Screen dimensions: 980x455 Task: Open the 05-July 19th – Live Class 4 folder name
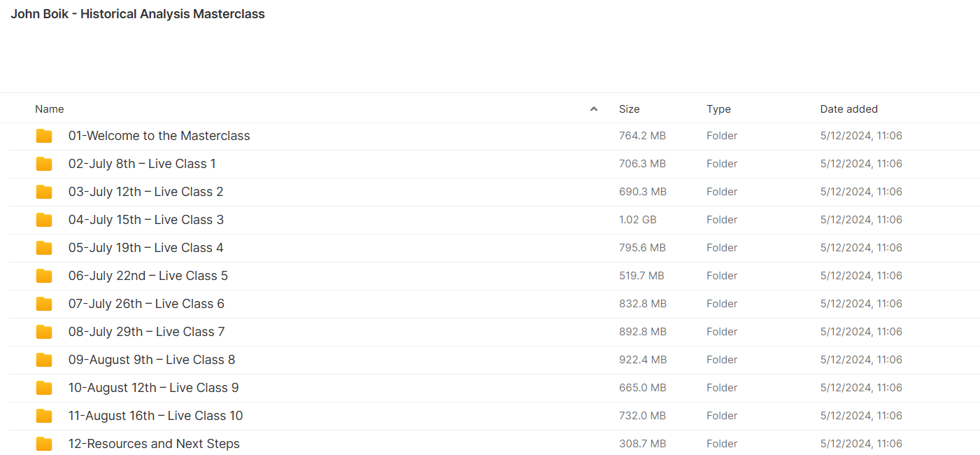click(146, 248)
